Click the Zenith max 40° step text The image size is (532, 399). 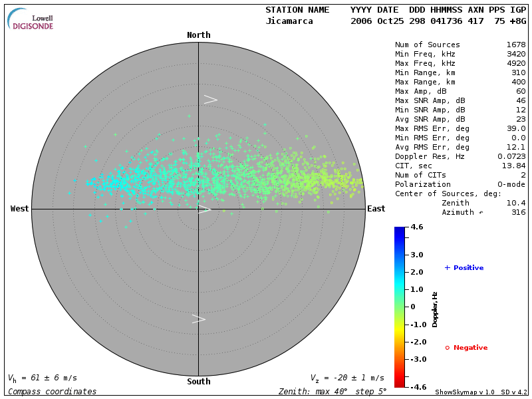pyautogui.click(x=332, y=392)
